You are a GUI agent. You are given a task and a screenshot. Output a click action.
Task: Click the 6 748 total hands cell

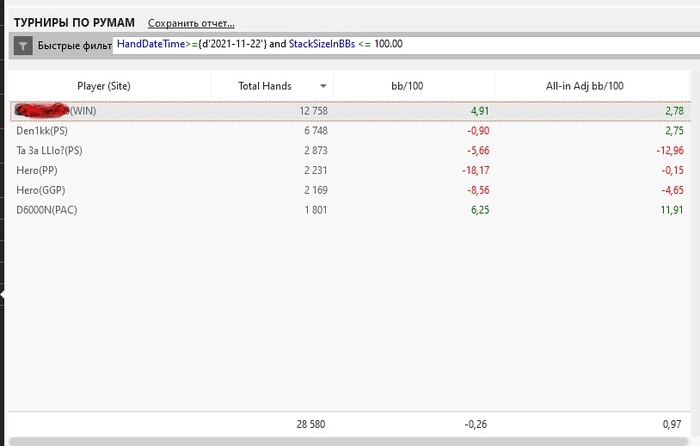(316, 131)
